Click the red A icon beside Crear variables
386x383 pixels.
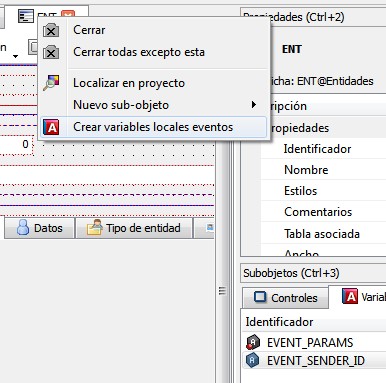(x=51, y=127)
